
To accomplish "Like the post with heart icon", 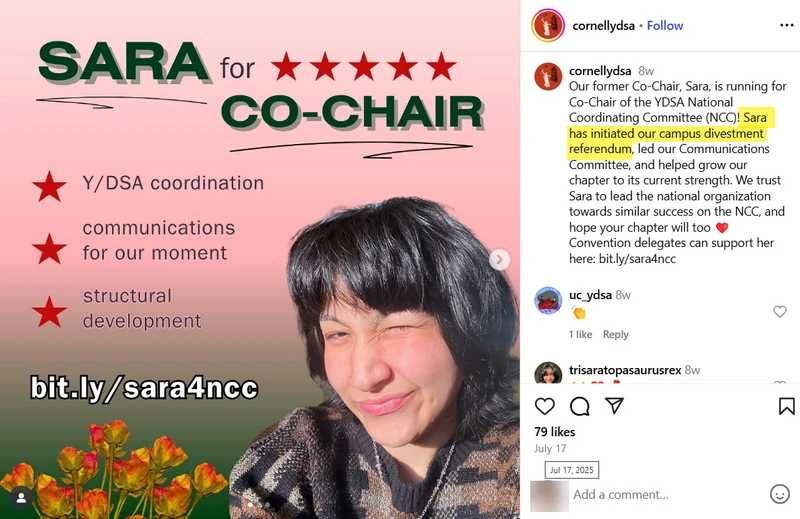I will tap(544, 406).
